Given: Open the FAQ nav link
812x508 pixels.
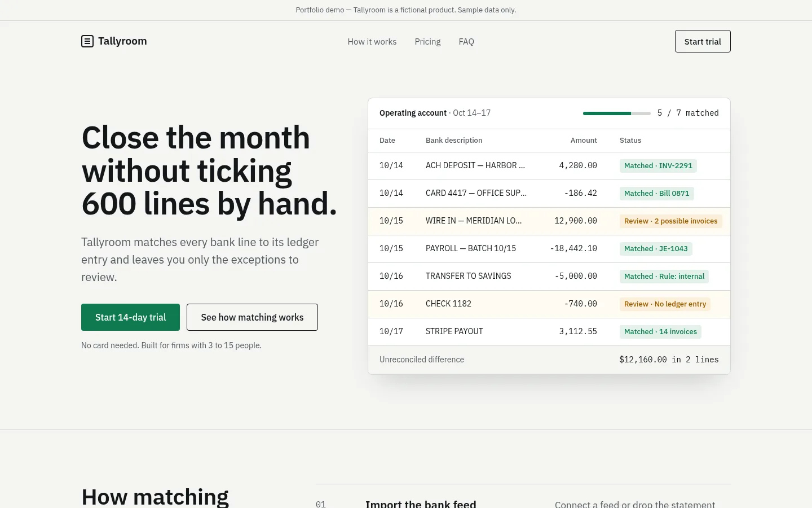Looking at the screenshot, I should 466,42.
